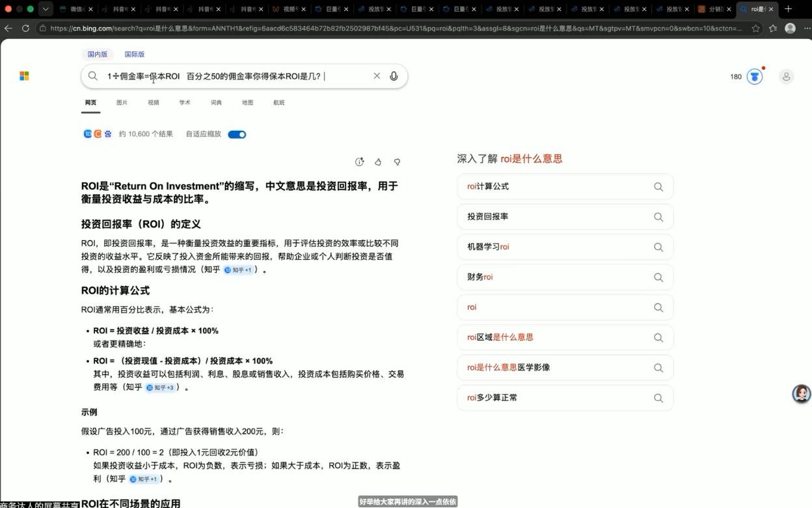The width and height of the screenshot is (812, 508).
Task: Click the thumbs up feedback icon
Action: [378, 162]
